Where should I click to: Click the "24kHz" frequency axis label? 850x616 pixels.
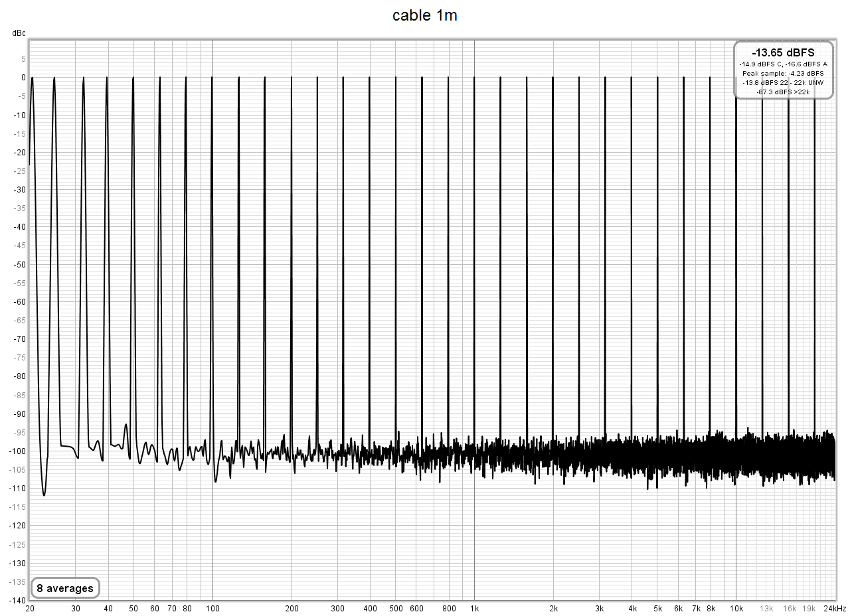(x=835, y=608)
